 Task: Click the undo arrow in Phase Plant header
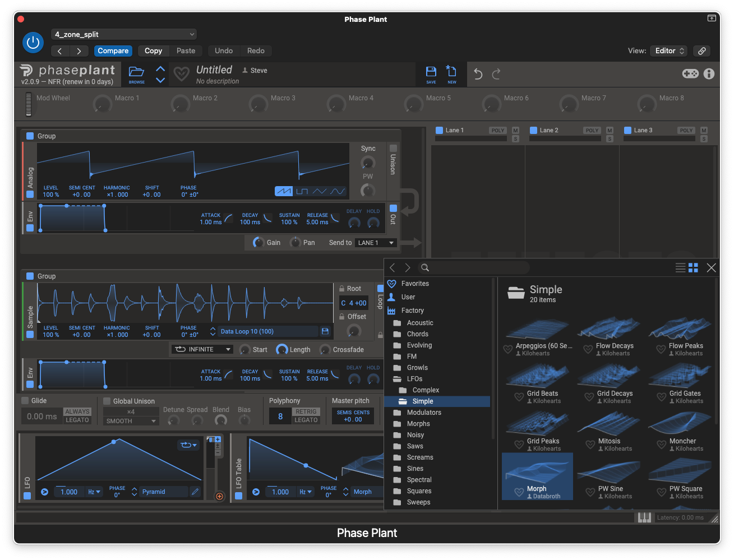tap(478, 74)
